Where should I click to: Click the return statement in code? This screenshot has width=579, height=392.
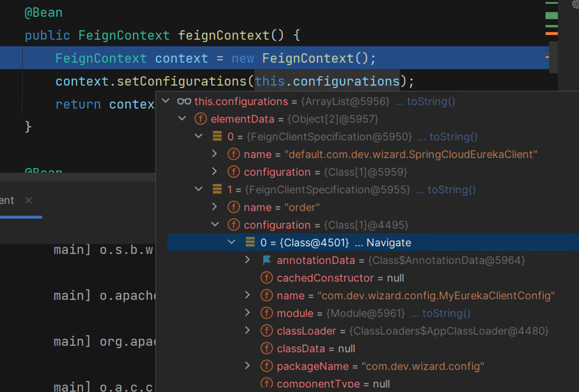click(105, 105)
